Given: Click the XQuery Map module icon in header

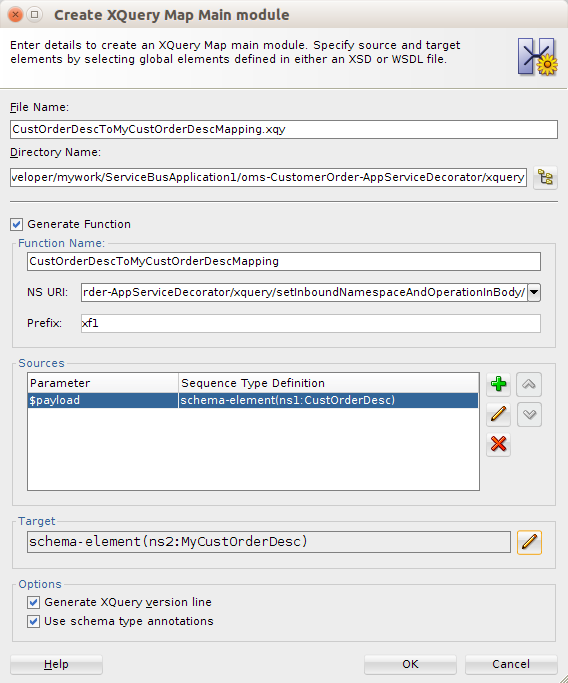Looking at the screenshot, I should [538, 57].
